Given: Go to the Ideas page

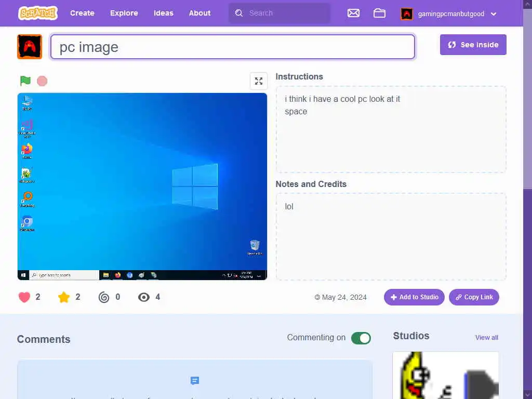Looking at the screenshot, I should (164, 13).
